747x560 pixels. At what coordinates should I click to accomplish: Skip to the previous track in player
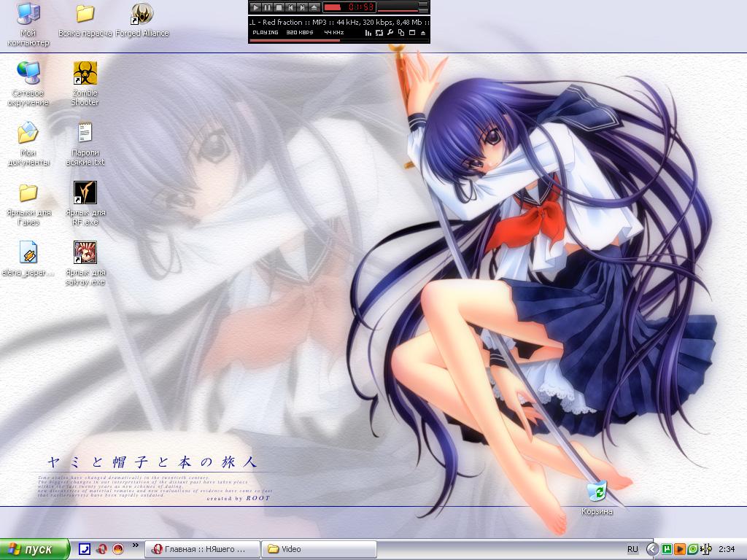[x=290, y=7]
